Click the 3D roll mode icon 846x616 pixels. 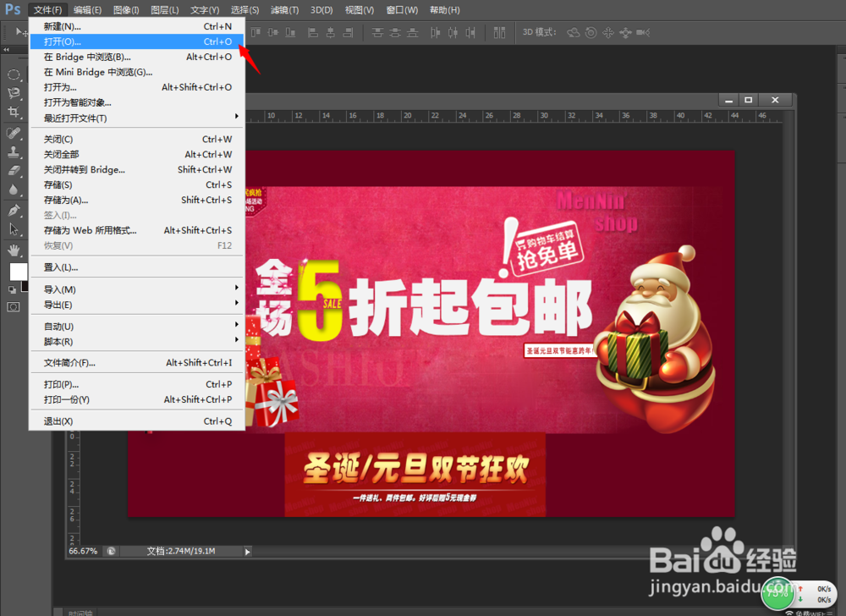(x=591, y=32)
